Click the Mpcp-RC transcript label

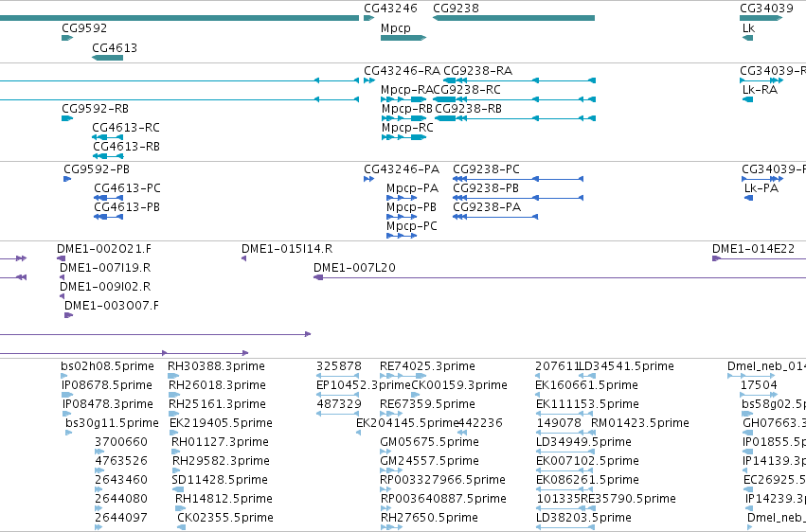(x=407, y=128)
